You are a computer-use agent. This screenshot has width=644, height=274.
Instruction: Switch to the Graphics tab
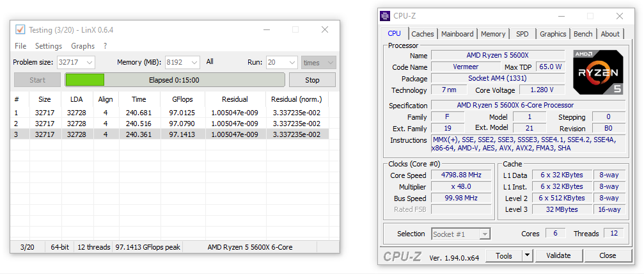(x=553, y=34)
